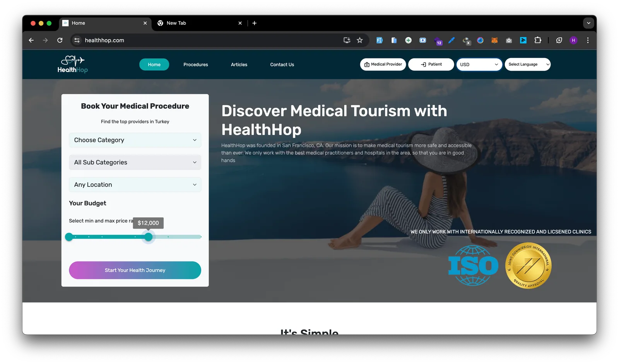Click the lightning leaf icon in toolbar

(x=559, y=40)
